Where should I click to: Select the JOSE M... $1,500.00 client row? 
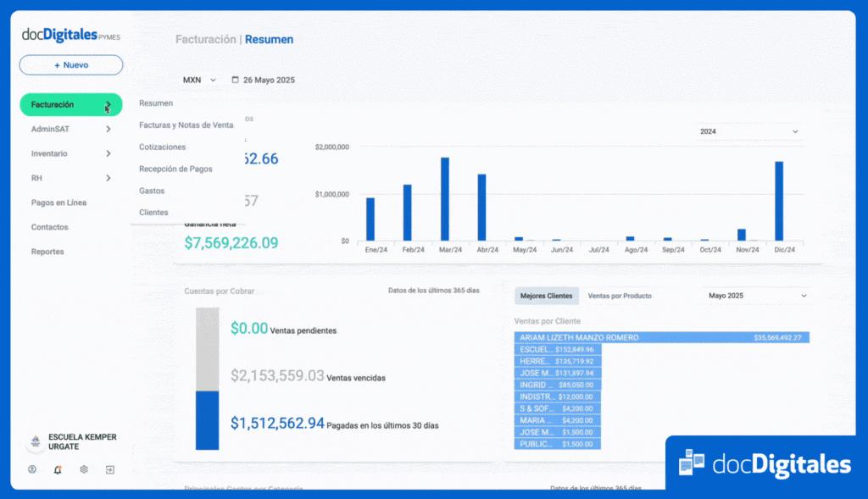point(558,433)
